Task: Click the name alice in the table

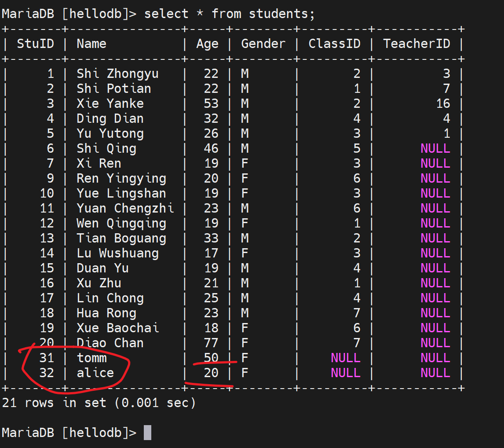Action: coord(95,373)
